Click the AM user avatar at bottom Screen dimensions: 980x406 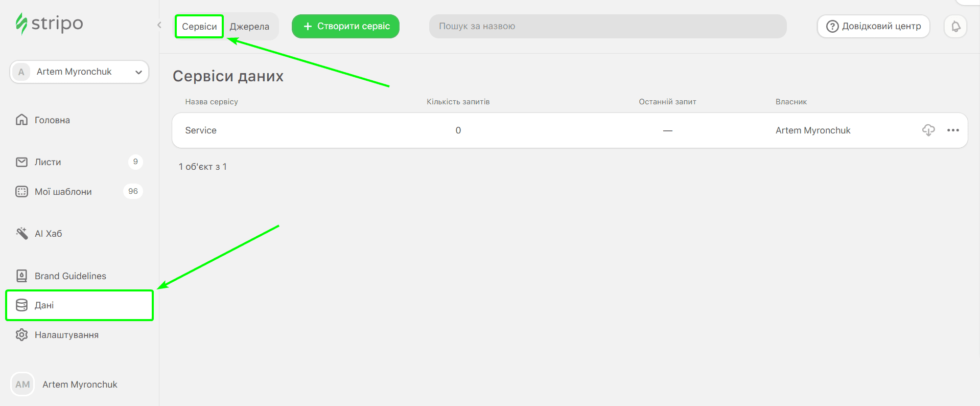point(22,385)
